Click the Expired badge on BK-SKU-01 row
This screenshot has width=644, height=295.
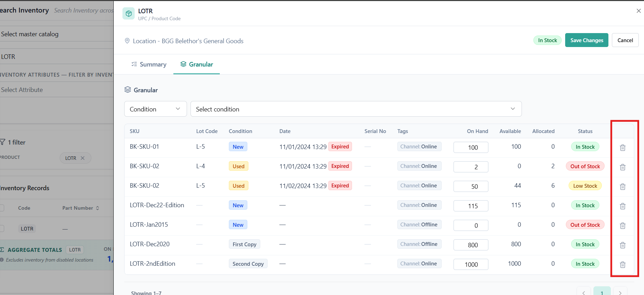tap(340, 147)
